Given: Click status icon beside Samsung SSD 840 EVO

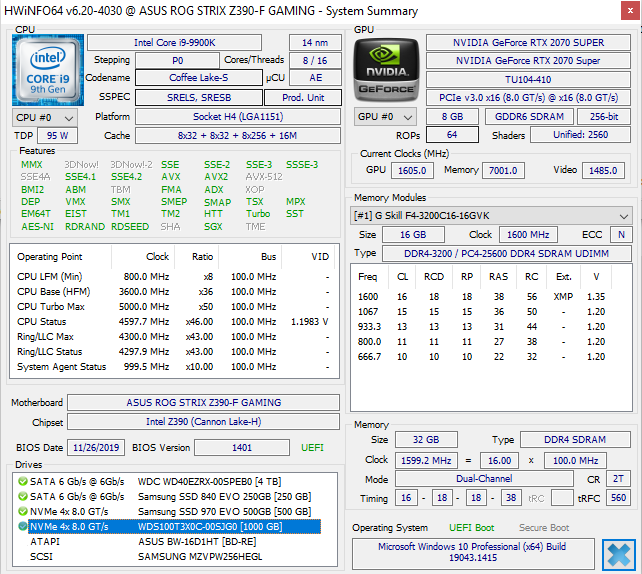Looking at the screenshot, I should point(23,497).
